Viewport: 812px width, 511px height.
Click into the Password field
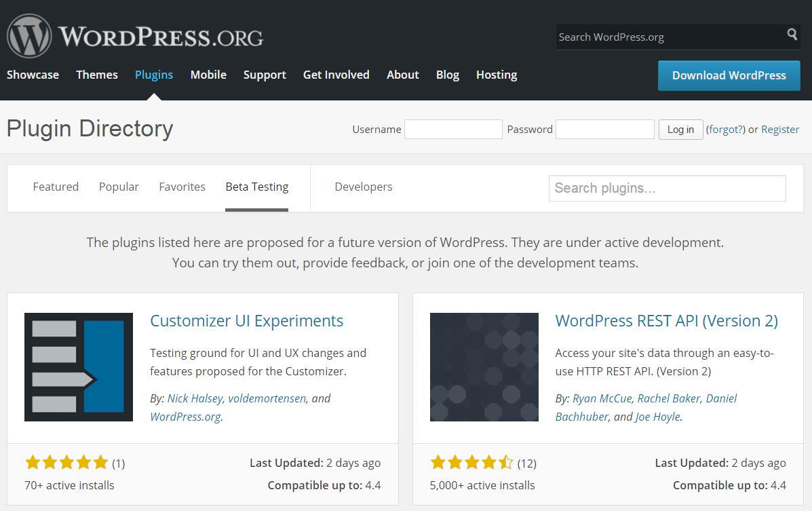[605, 129]
